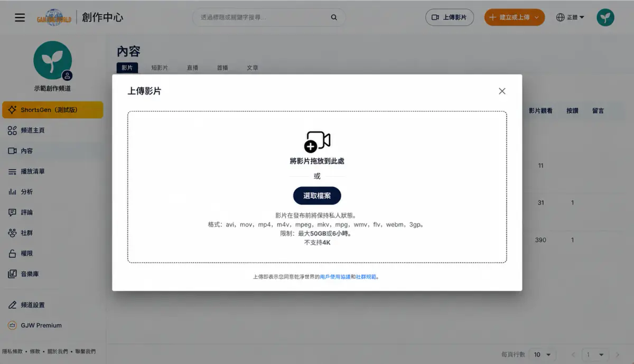Go to the next page arrow

coord(618,354)
